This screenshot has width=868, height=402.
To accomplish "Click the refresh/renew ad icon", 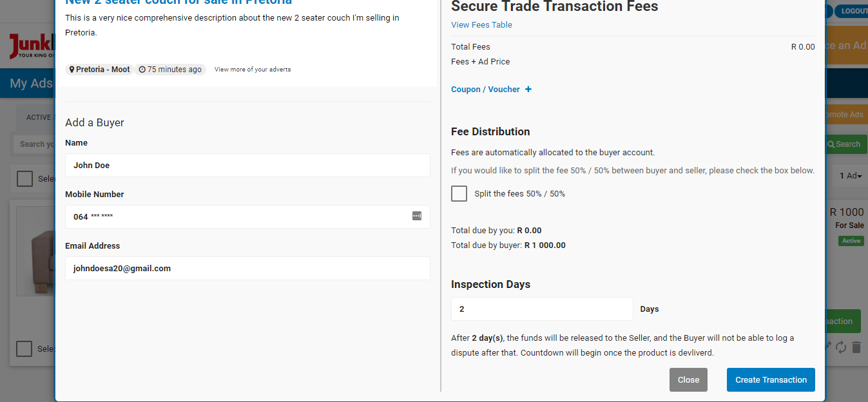I will click(840, 346).
